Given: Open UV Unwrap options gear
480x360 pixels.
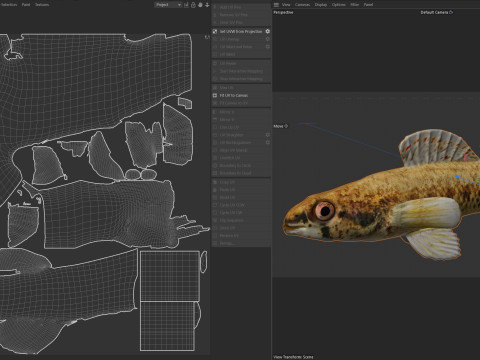Looking at the screenshot, I should pyautogui.click(x=267, y=39).
